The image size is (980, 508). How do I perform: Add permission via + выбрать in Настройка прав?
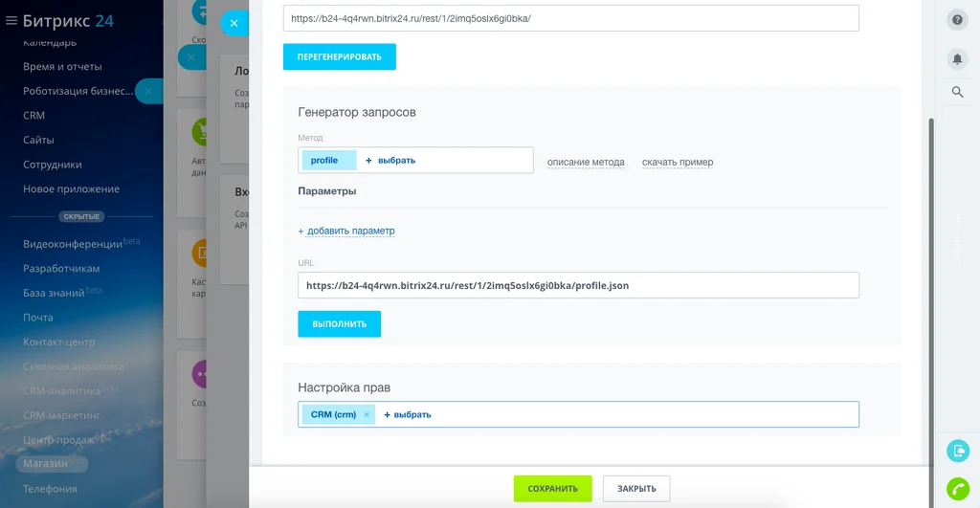click(x=407, y=415)
